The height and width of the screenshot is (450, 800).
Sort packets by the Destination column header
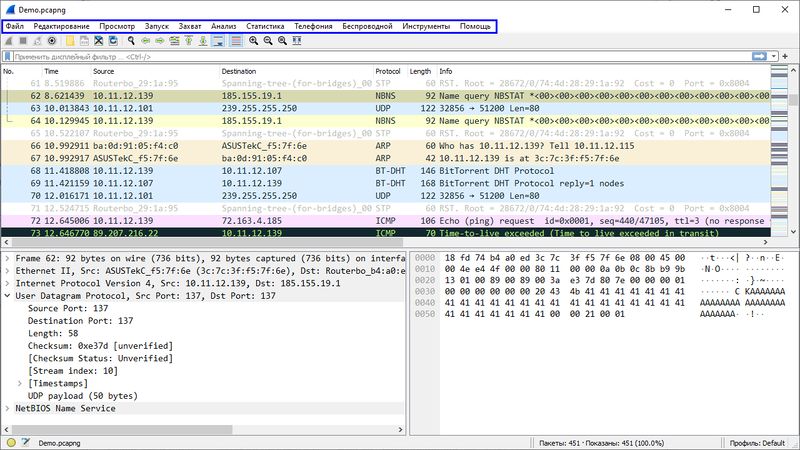pyautogui.click(x=296, y=71)
